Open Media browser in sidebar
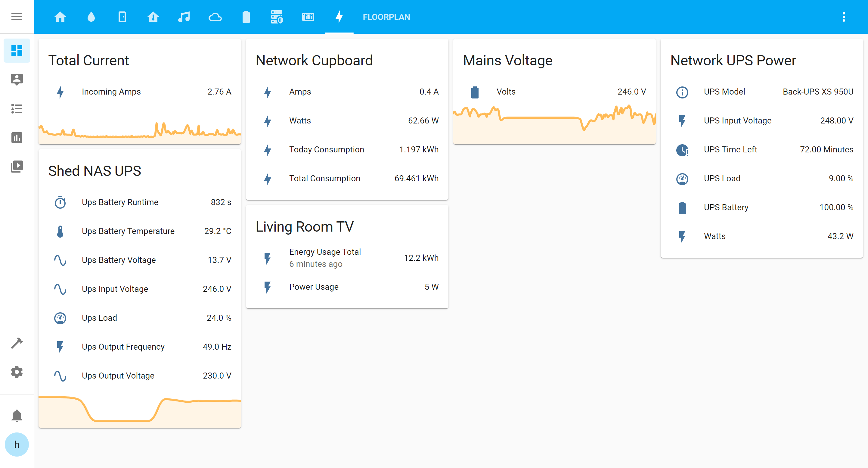Screen dimensions: 868x468 pos(17,166)
